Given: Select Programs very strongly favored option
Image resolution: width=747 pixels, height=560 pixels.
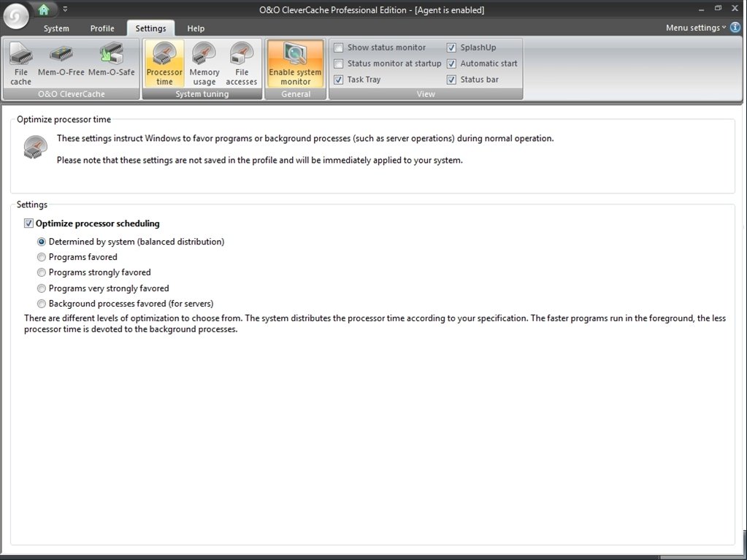Looking at the screenshot, I should (42, 288).
